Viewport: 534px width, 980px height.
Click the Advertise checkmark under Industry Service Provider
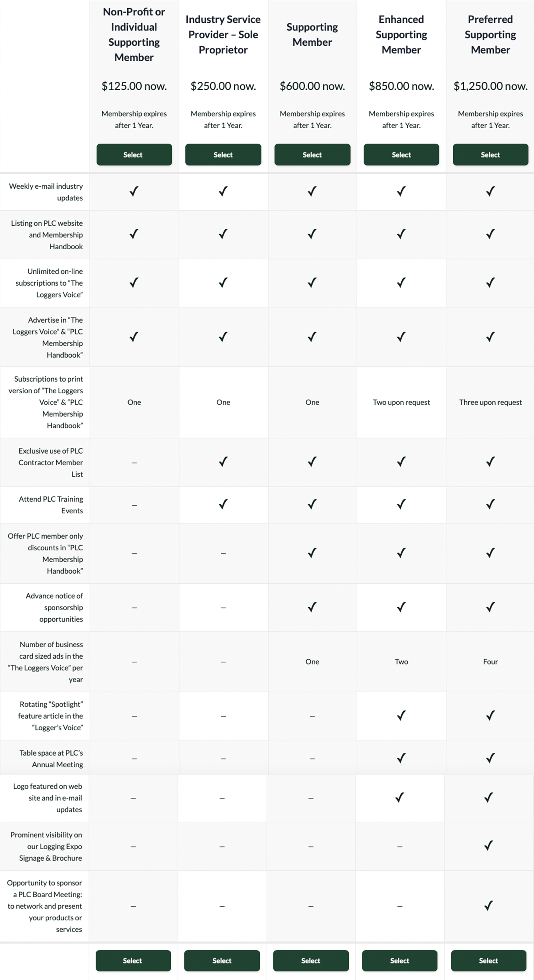[223, 337]
